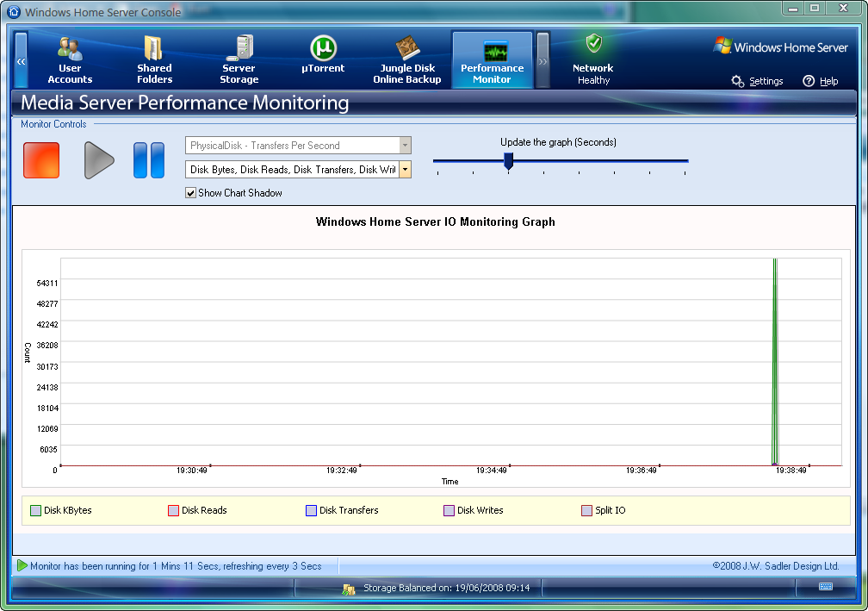The width and height of the screenshot is (868, 611).
Task: Click the 'Media Server Performance Monitoring' heading
Action: click(x=185, y=103)
